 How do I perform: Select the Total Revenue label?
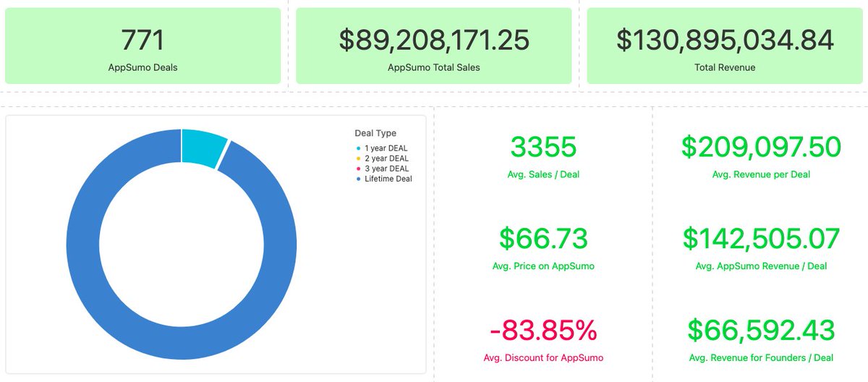click(x=725, y=67)
